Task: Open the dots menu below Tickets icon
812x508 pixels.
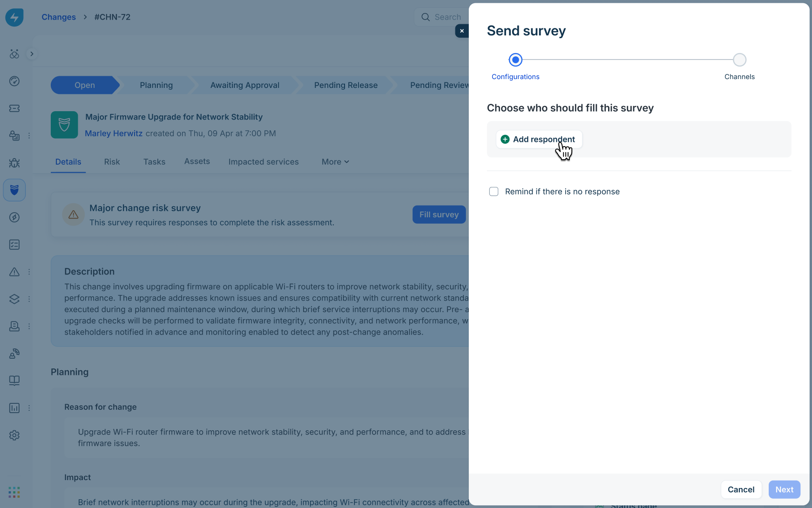Action: click(29, 135)
